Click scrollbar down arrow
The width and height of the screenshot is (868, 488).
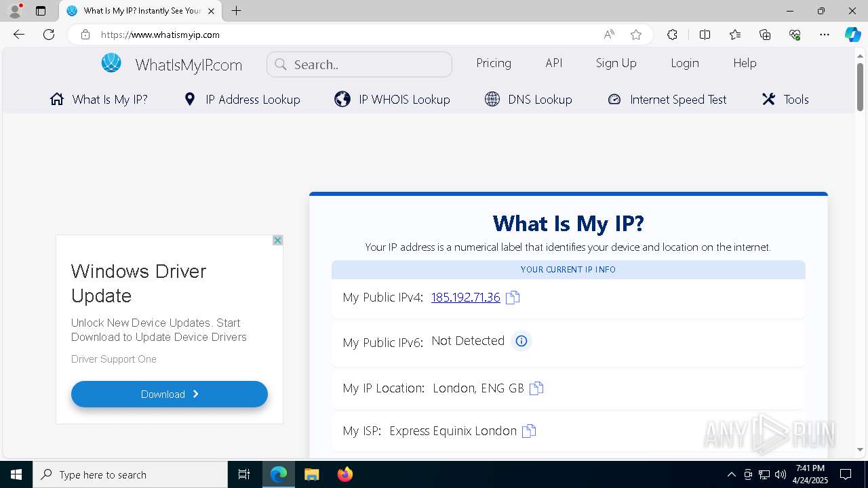point(860,449)
